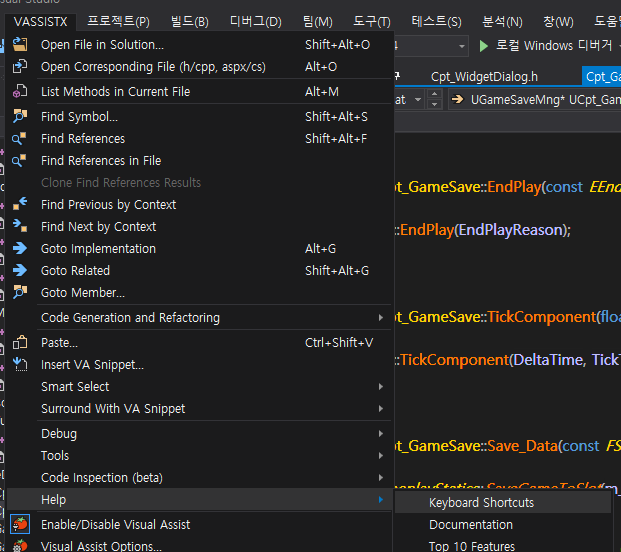Open the 팀(M) menu
The width and height of the screenshot is (621, 552).
[x=318, y=21]
